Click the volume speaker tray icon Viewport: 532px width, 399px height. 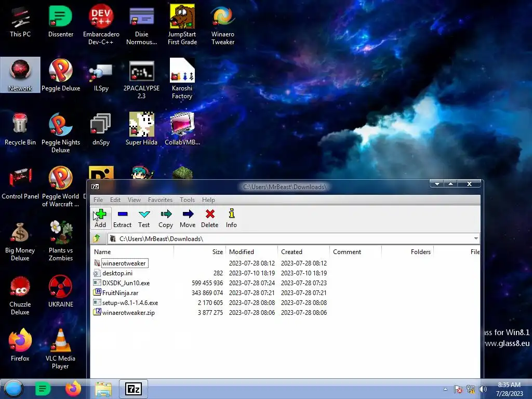[484, 389]
